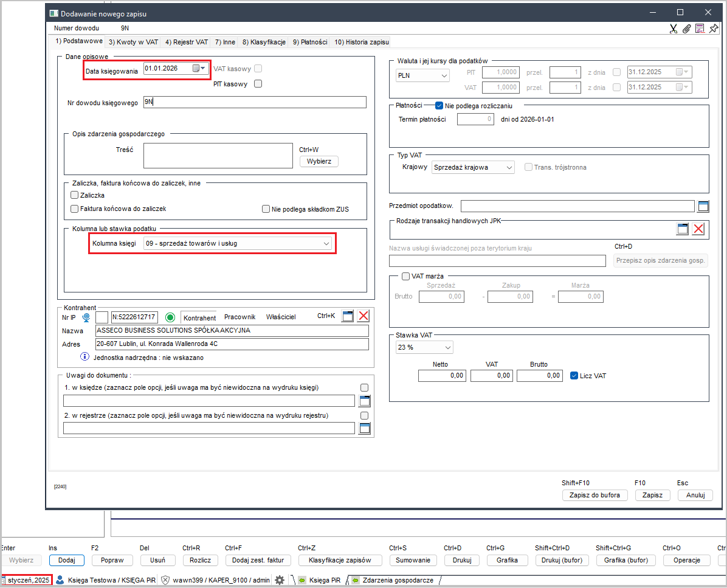Click the Treść description text field
Screen dimensions: 727x588
pos(218,155)
